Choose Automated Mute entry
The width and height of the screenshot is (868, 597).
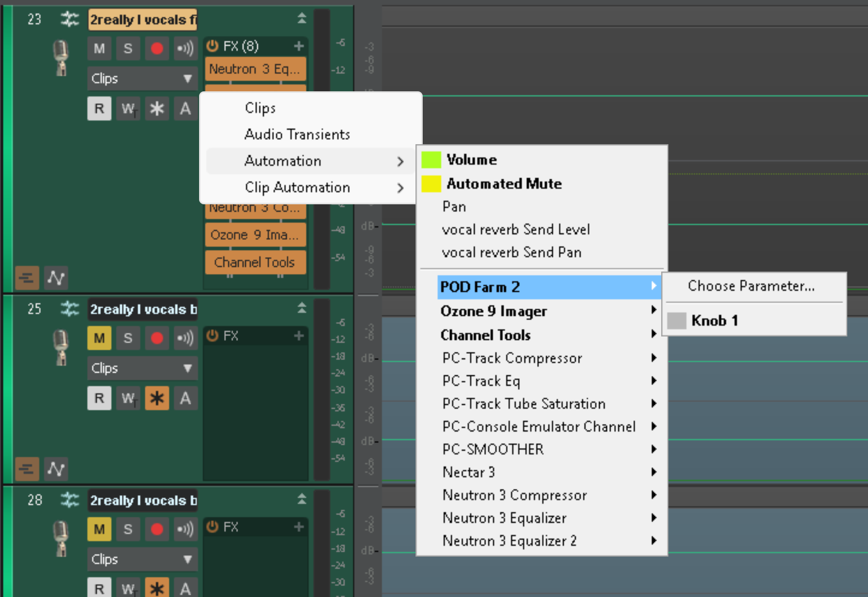pyautogui.click(x=542, y=184)
